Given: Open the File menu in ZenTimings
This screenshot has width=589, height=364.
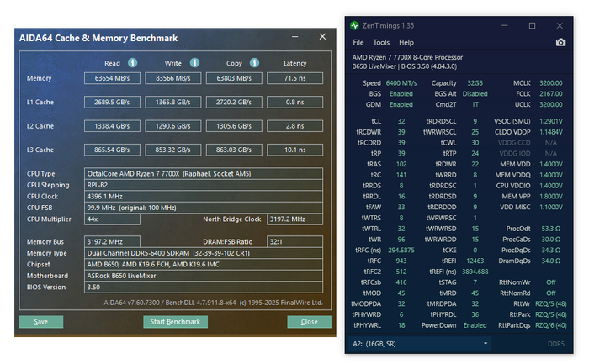Looking at the screenshot, I should coord(358,43).
